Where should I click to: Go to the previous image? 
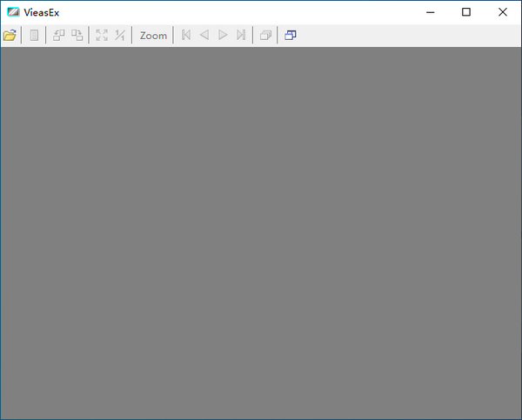(x=204, y=35)
